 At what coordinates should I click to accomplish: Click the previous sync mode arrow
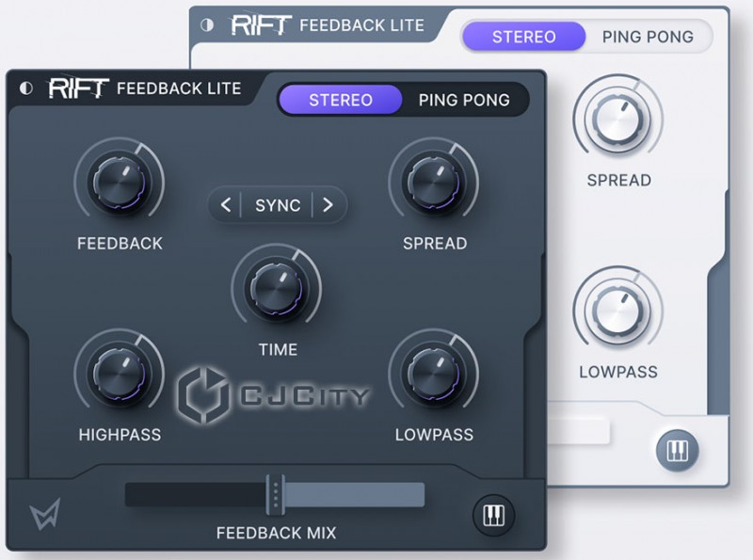coord(226,205)
